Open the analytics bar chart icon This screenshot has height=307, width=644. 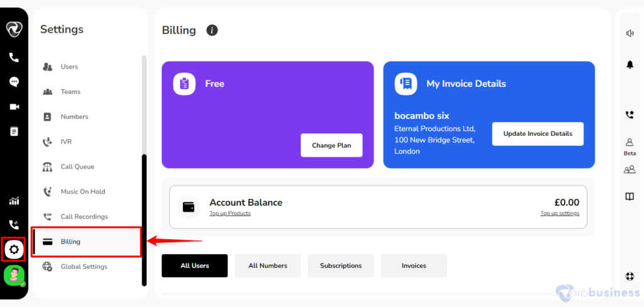(14, 201)
